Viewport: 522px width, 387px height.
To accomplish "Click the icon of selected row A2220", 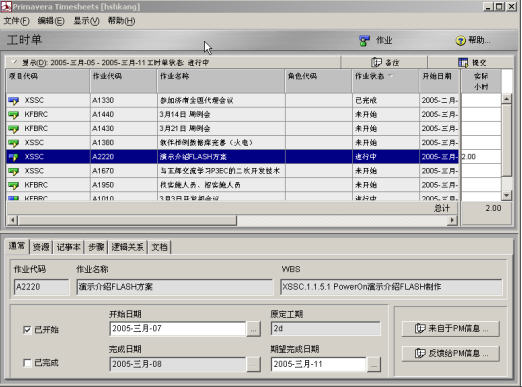I will (x=14, y=157).
